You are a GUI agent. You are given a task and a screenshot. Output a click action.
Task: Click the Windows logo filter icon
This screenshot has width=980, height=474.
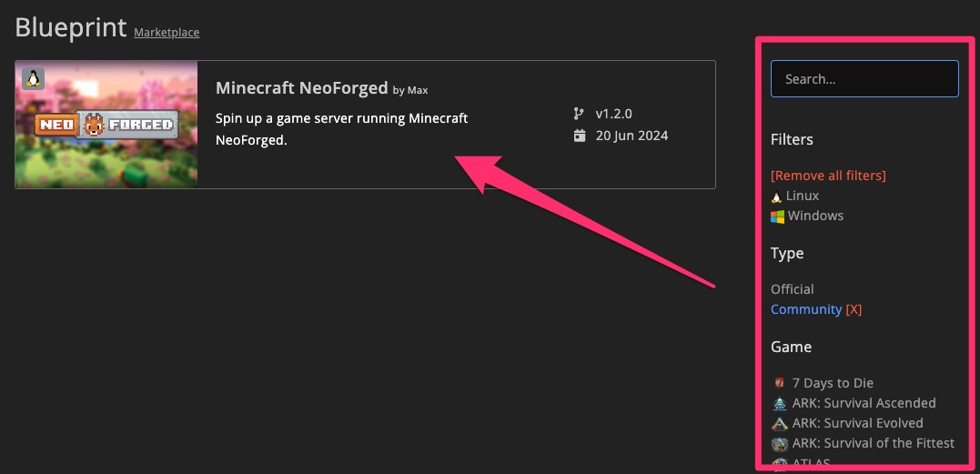[x=777, y=217]
